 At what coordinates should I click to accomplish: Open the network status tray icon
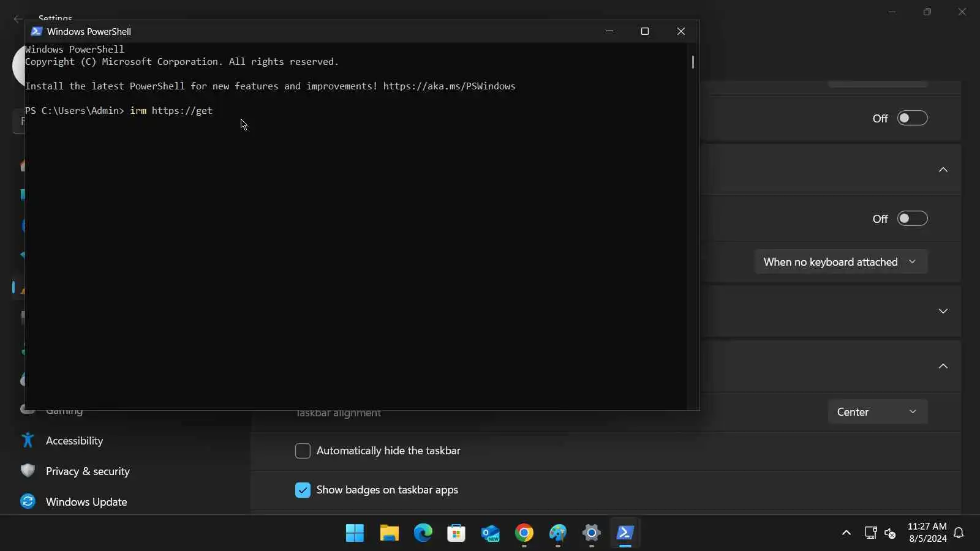pos(870,533)
